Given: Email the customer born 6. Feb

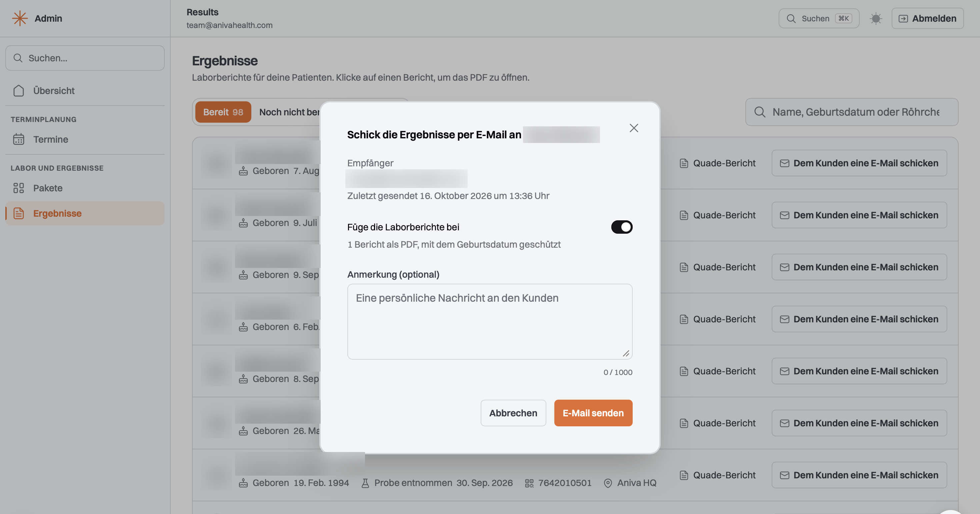Looking at the screenshot, I should [859, 319].
